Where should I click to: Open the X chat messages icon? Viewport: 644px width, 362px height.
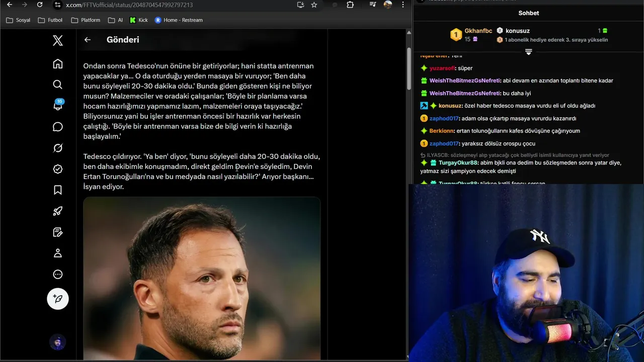58,127
